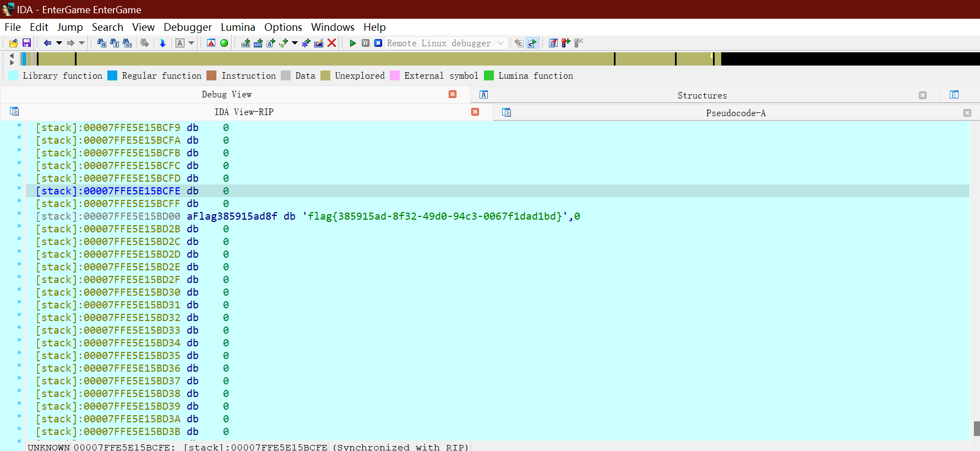The width and height of the screenshot is (980, 451).
Task: Click the blue down arrow icon
Action: click(162, 43)
